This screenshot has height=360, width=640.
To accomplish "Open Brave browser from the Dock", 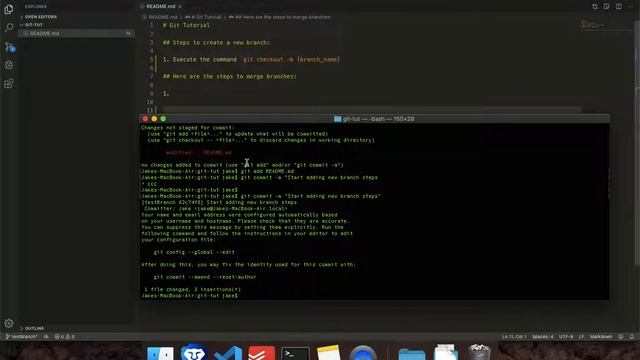I will coord(193,352).
